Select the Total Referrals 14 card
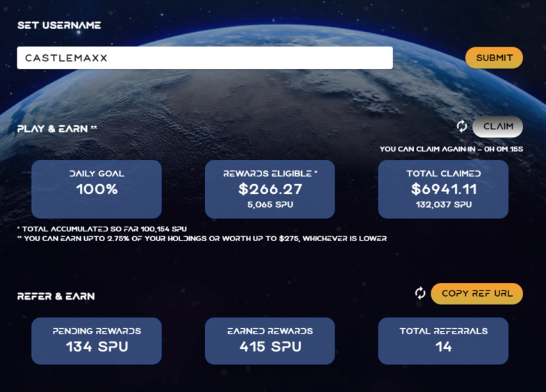 (x=443, y=341)
